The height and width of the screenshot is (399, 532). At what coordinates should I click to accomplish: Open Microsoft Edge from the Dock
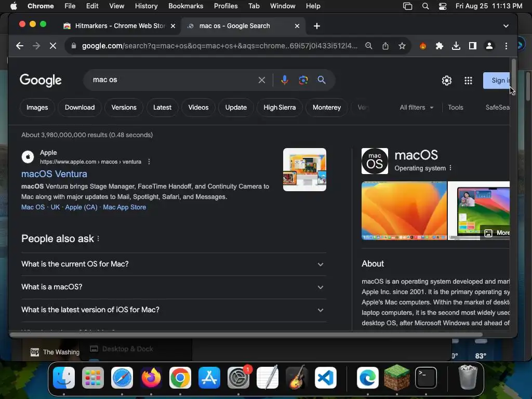tap(367, 378)
